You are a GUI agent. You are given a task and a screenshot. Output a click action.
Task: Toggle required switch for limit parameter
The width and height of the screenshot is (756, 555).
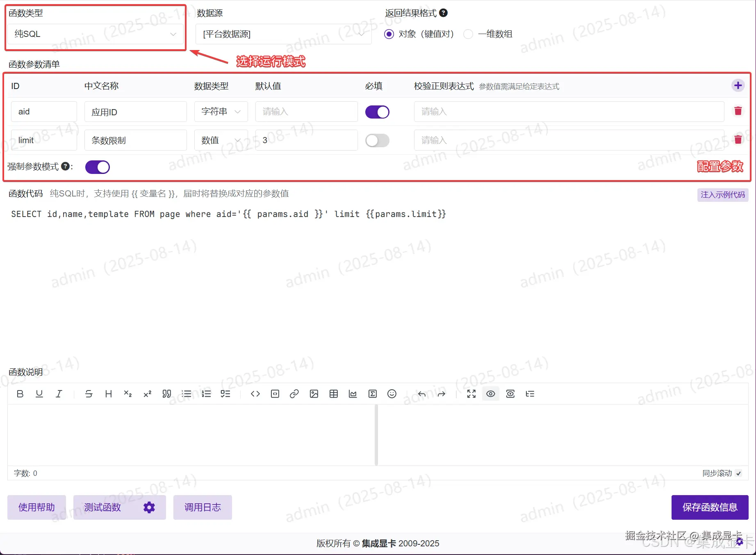click(x=377, y=140)
